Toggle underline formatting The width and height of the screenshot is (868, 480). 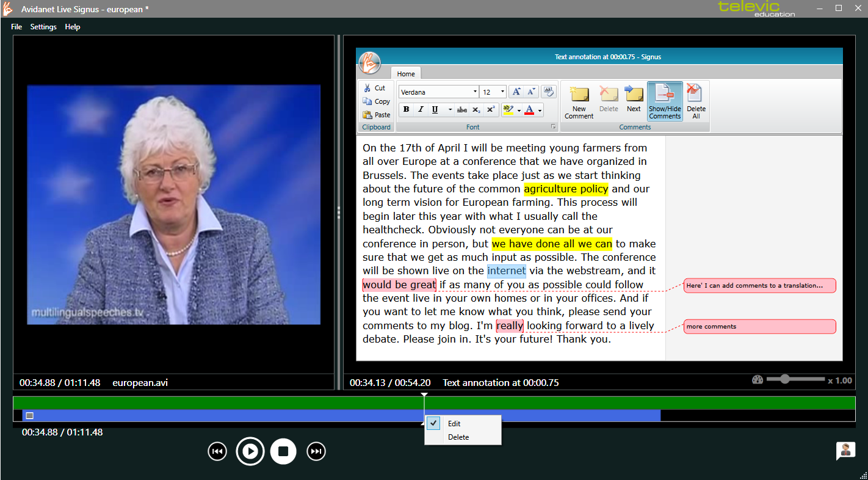435,110
